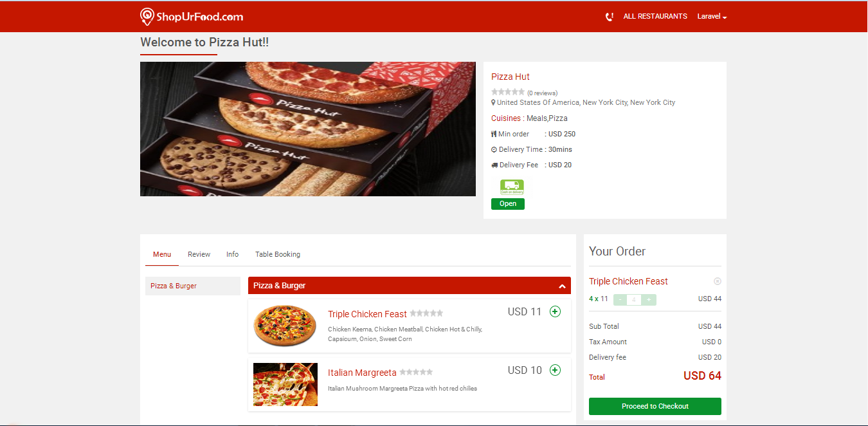Click the Delivery Fee truck icon
The width and height of the screenshot is (868, 426).
point(494,165)
